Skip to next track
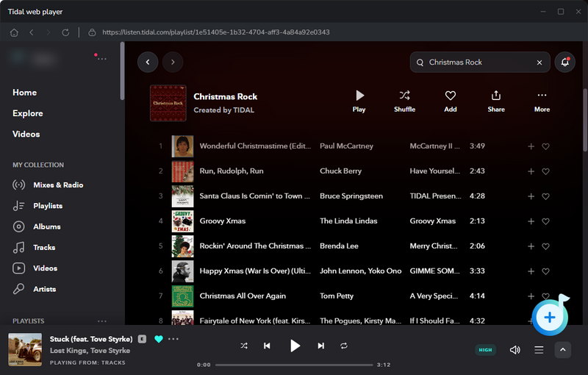Image resolution: width=588 pixels, height=375 pixels. (320, 346)
